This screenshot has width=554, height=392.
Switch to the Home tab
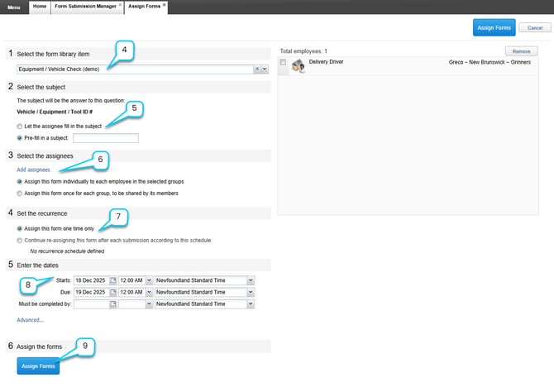click(40, 7)
